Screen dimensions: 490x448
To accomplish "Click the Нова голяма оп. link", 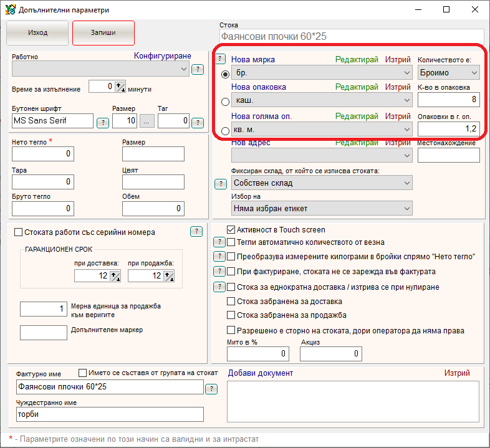I will [x=262, y=117].
